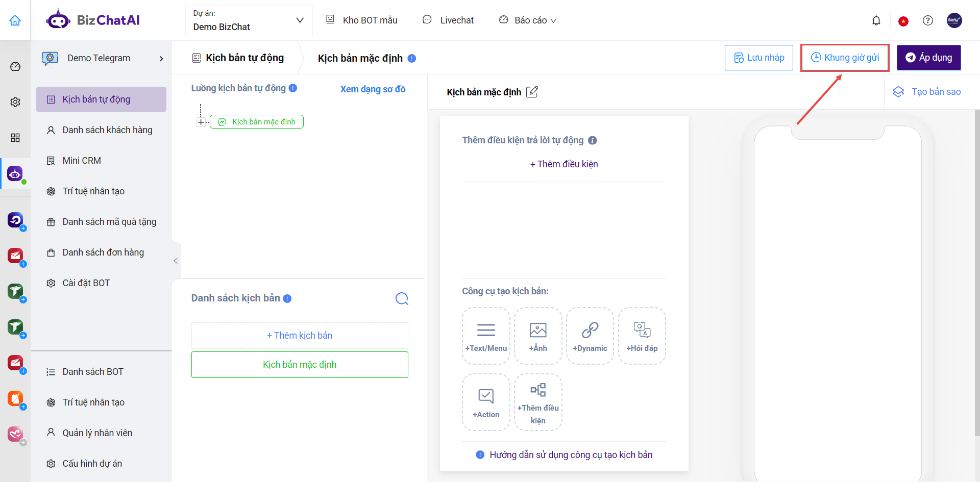This screenshot has width=980, height=482.
Task: Open Cài đặt BOT
Action: 101,283
